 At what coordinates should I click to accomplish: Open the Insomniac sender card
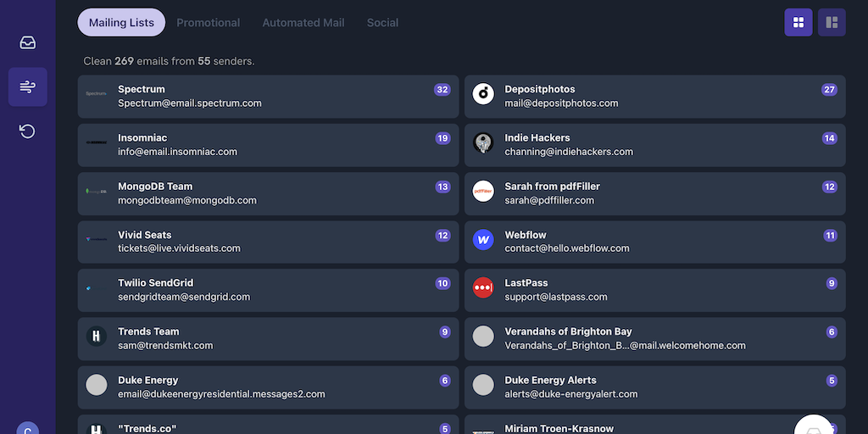[268, 145]
